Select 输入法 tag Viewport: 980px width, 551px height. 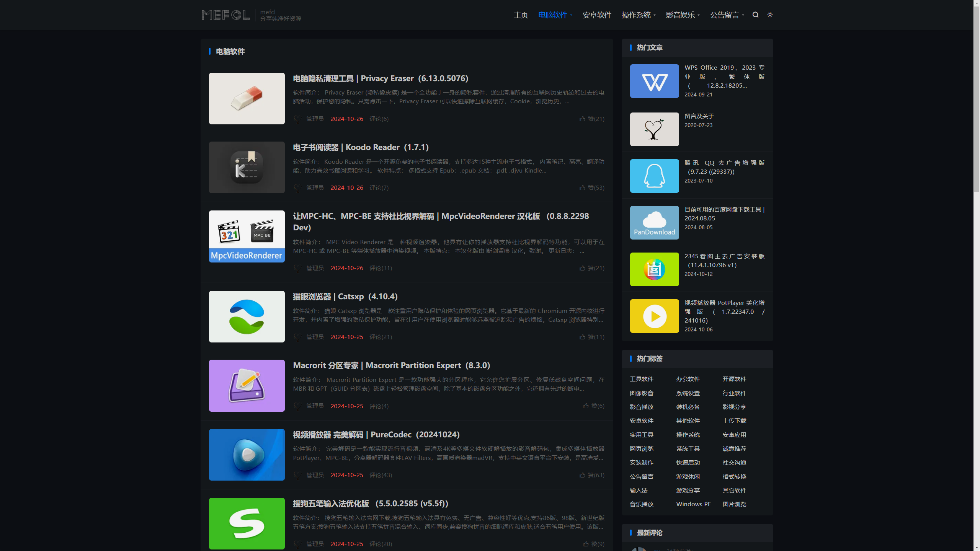(x=639, y=491)
